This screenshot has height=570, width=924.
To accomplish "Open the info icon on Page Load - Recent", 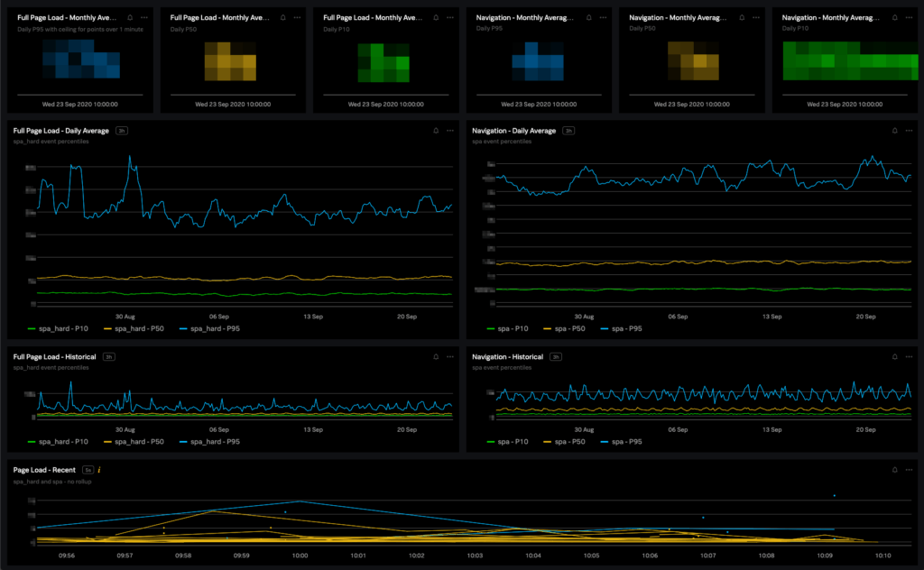I will point(100,469).
